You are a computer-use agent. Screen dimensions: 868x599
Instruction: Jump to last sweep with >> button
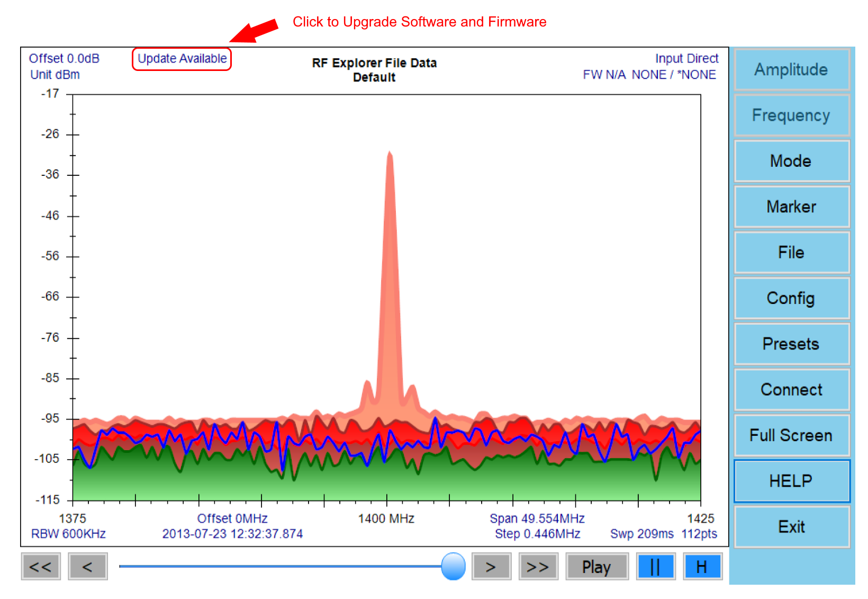tap(538, 567)
